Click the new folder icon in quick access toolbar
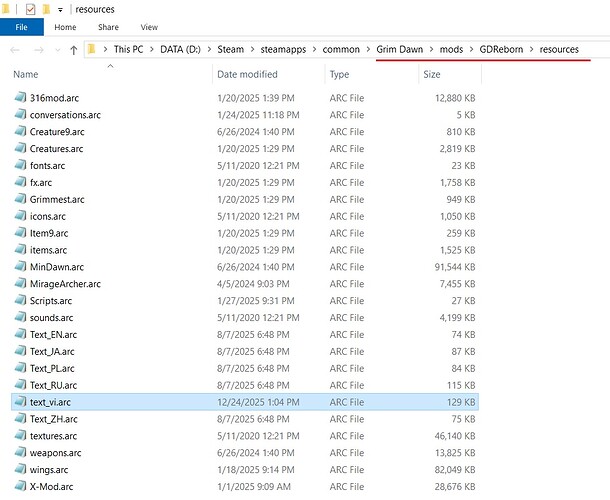 (x=47, y=8)
